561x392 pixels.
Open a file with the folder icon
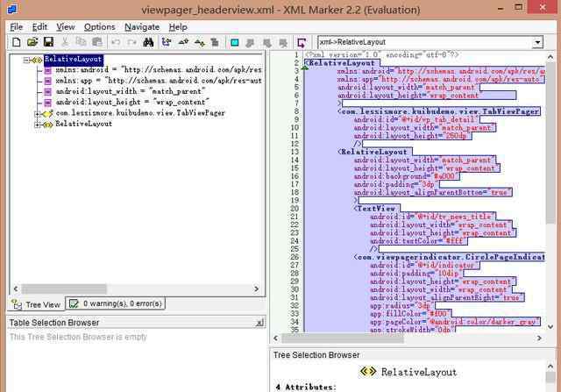pyautogui.click(x=32, y=42)
